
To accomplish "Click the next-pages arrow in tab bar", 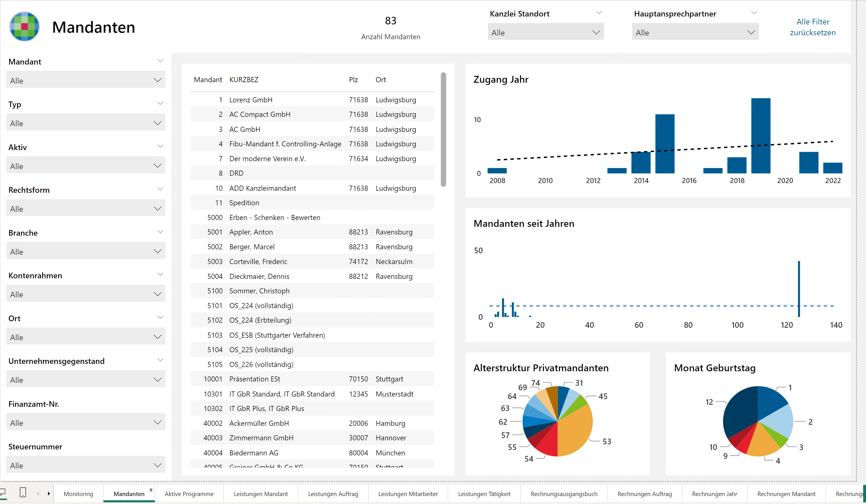I will 49,494.
